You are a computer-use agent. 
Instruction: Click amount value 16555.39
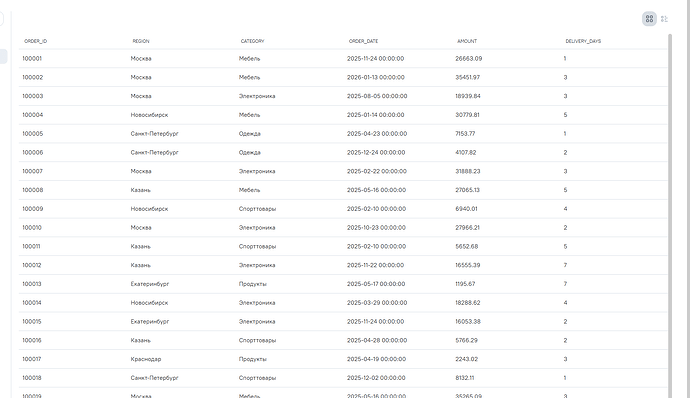pos(468,265)
